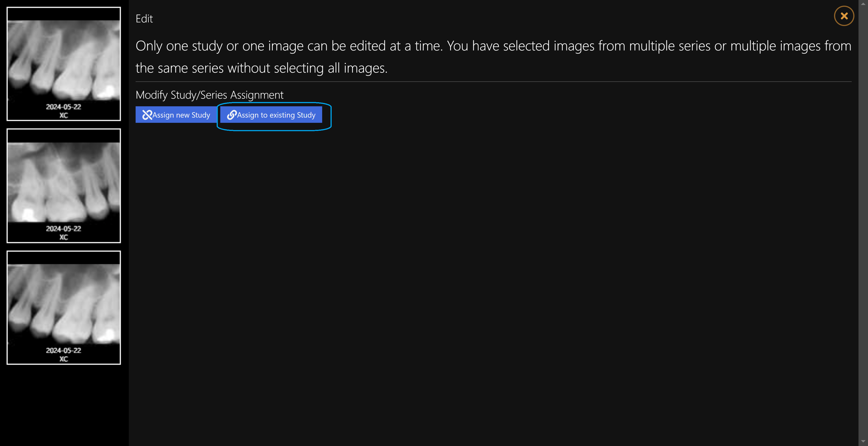This screenshot has width=868, height=446.
Task: Click the broken-link icon on Assign new Study
Action: point(147,115)
